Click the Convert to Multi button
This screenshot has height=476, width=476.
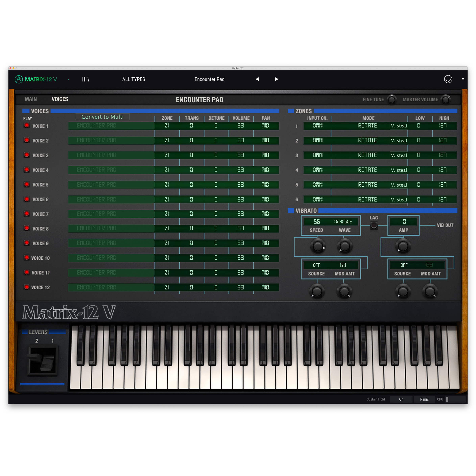(x=102, y=117)
